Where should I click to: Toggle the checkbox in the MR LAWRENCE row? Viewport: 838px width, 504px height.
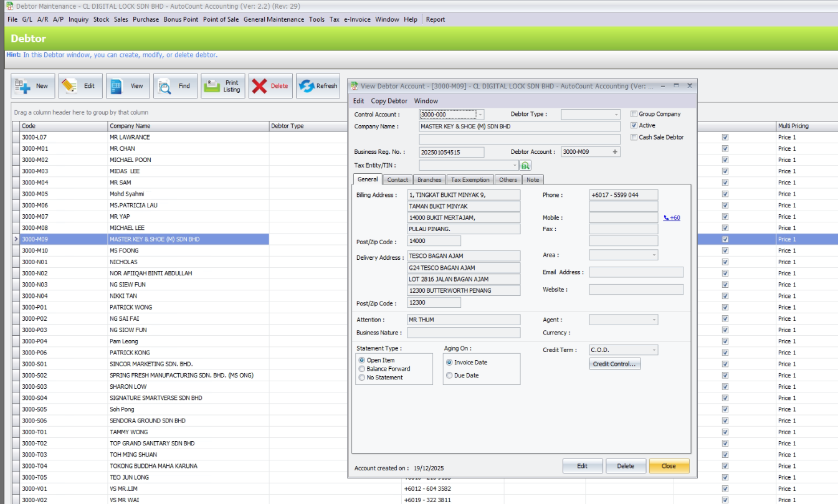tap(725, 137)
